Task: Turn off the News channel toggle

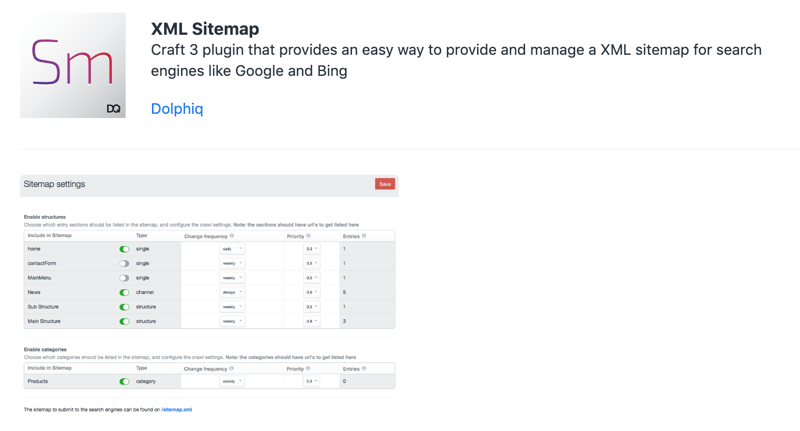Action: [x=124, y=293]
